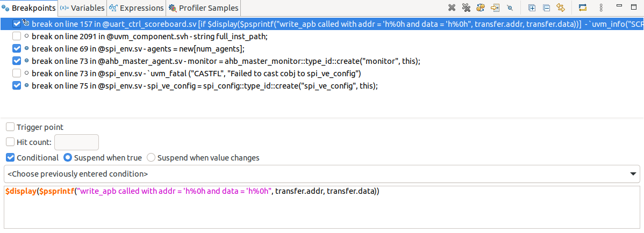644x233 pixels.
Task: Disable the spi_env.sv line 75 breakpoint
Action: click(x=17, y=85)
